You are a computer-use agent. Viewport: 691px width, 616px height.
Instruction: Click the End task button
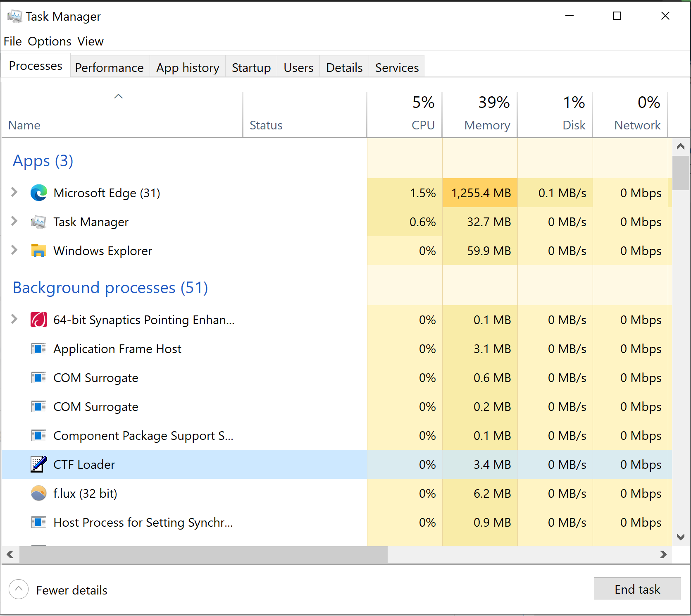tap(637, 589)
